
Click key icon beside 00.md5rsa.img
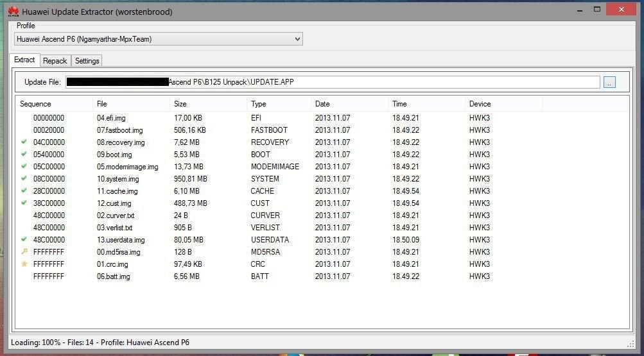tap(24, 251)
